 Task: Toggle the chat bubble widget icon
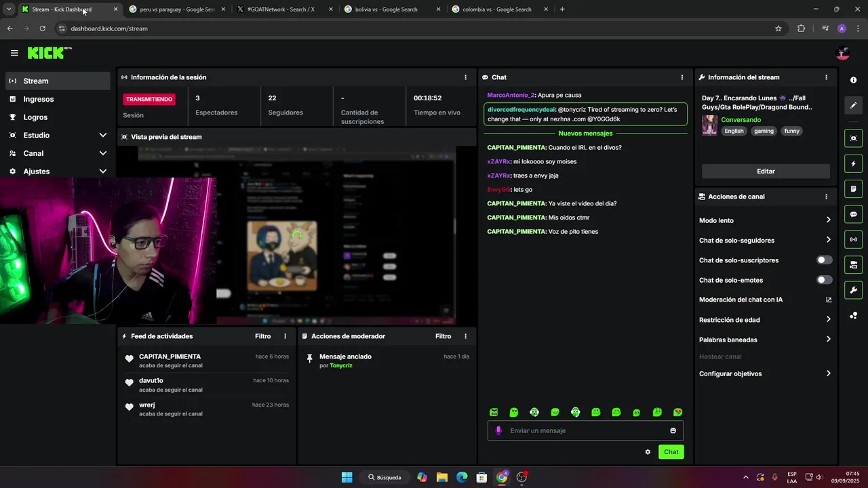point(853,214)
